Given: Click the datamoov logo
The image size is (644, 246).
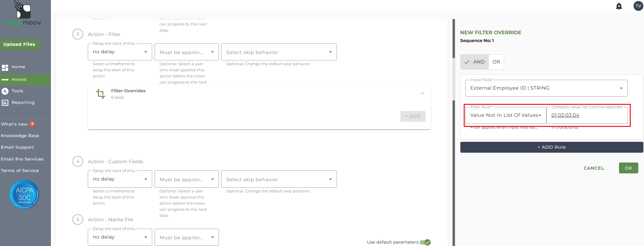Looking at the screenshot, I should (24, 14).
